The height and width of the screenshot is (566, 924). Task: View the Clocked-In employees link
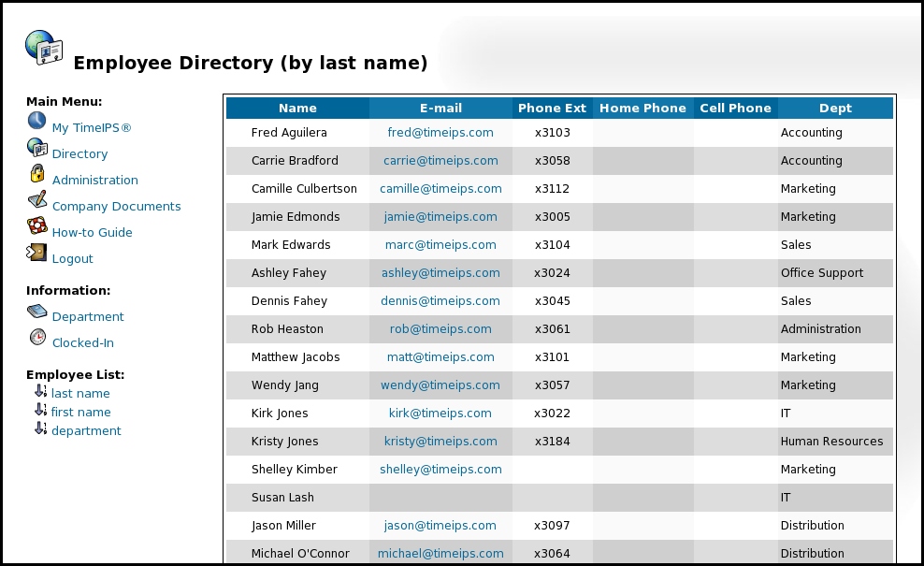[x=83, y=342]
